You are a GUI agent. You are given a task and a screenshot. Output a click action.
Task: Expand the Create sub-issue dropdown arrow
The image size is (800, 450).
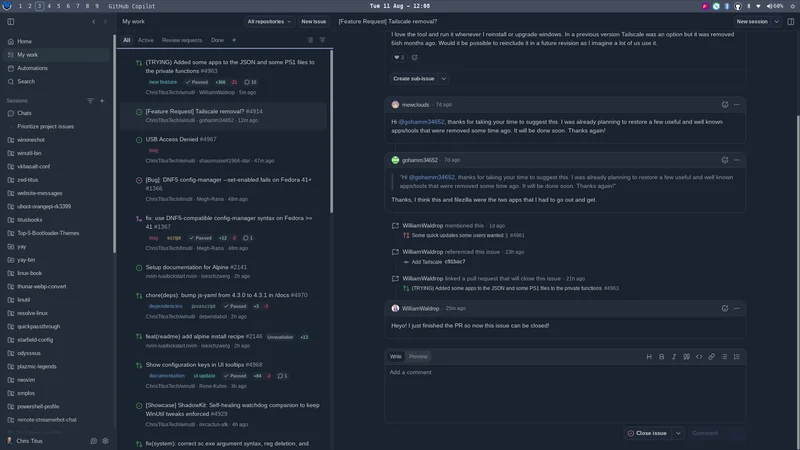pyautogui.click(x=444, y=79)
